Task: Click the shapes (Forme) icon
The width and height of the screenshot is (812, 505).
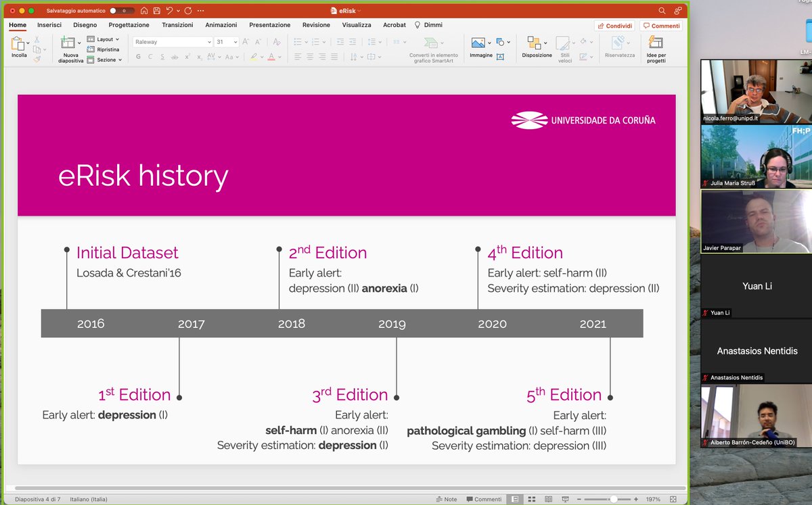Action: tap(500, 42)
